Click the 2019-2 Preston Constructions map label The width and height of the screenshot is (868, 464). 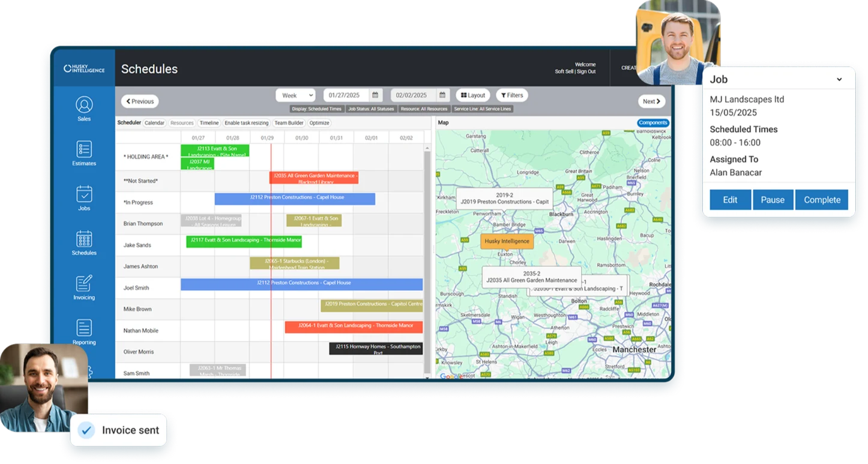pyautogui.click(x=504, y=198)
